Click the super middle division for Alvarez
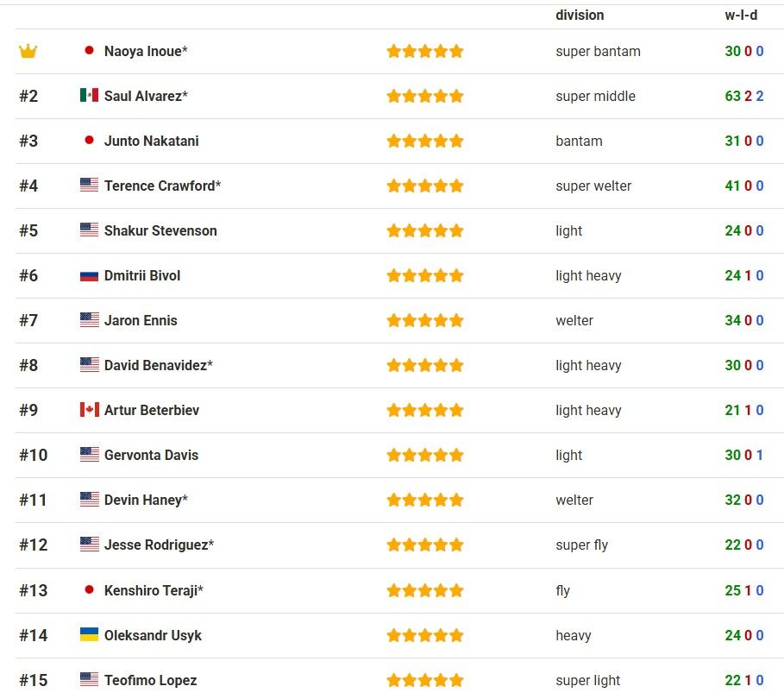Screen dimensions: 784x699 (595, 97)
